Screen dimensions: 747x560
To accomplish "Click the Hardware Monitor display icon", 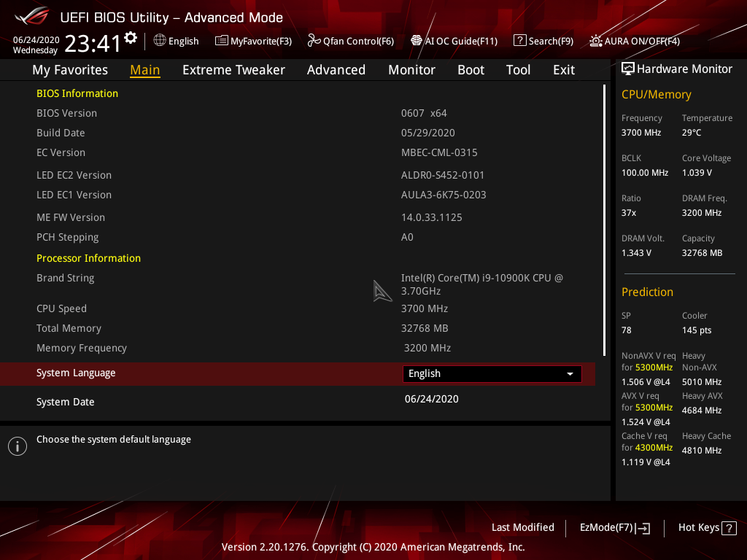I will pos(628,69).
